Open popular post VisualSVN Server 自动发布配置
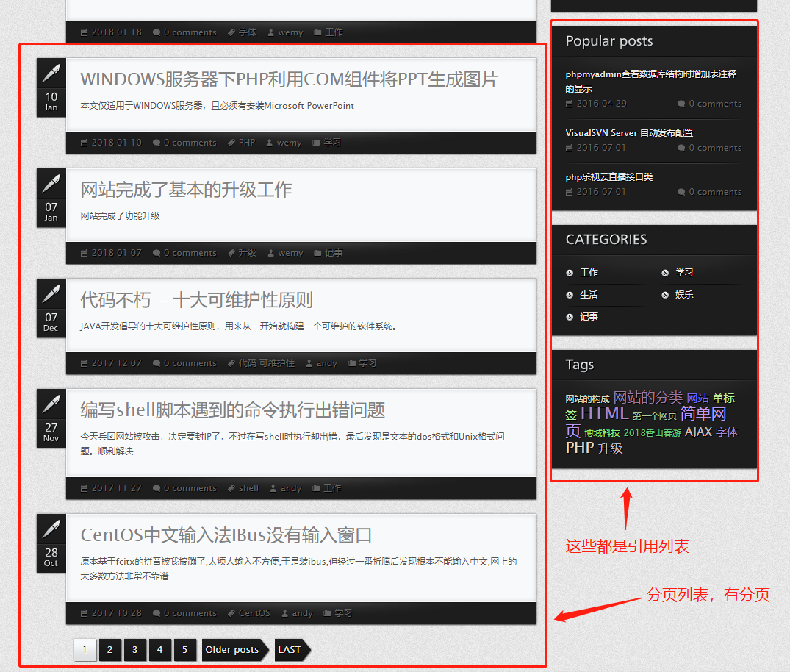This screenshot has width=790, height=672. click(629, 133)
